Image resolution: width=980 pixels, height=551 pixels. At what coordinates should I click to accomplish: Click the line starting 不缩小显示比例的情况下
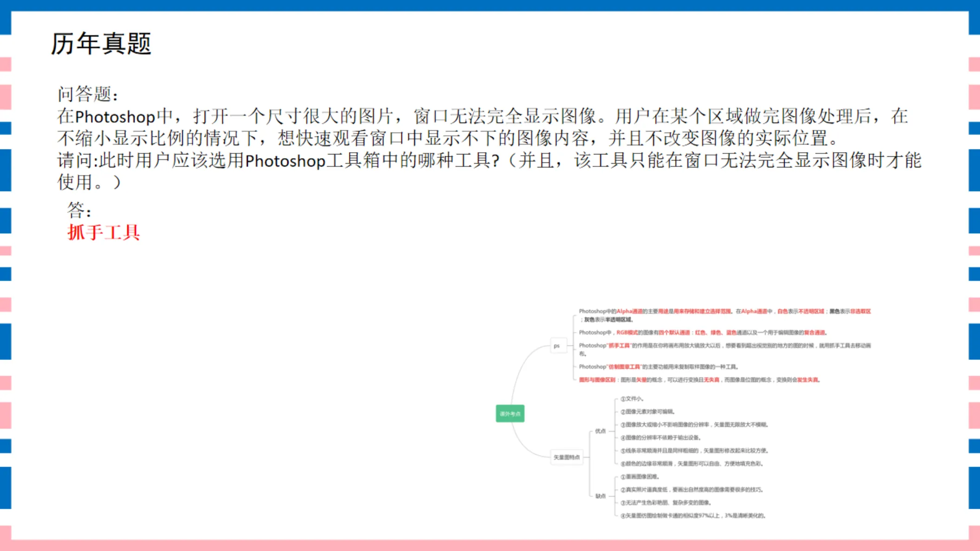448,138
